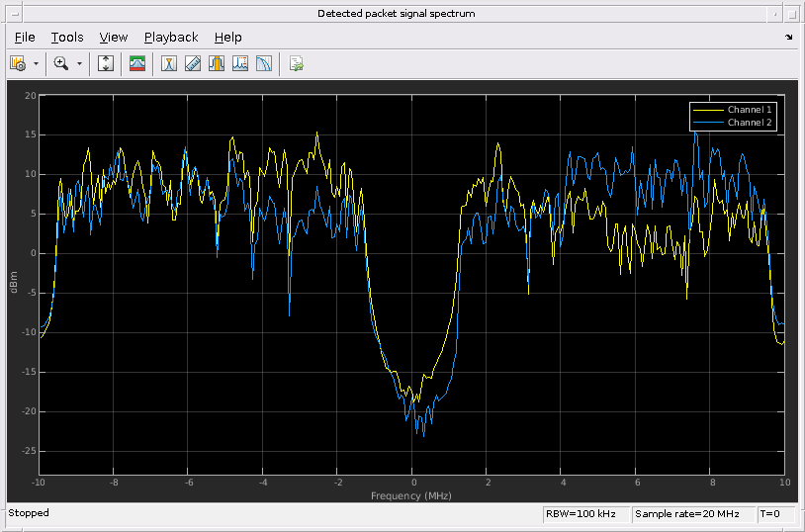Open the File menu

[25, 37]
